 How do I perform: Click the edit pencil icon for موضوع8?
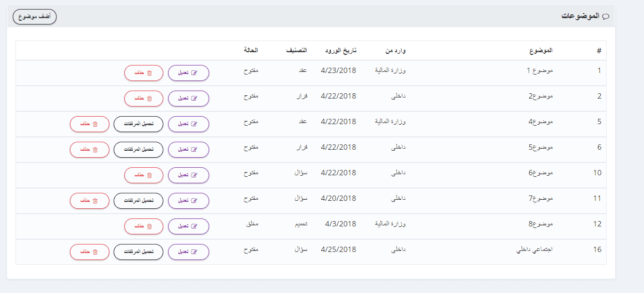click(x=194, y=226)
